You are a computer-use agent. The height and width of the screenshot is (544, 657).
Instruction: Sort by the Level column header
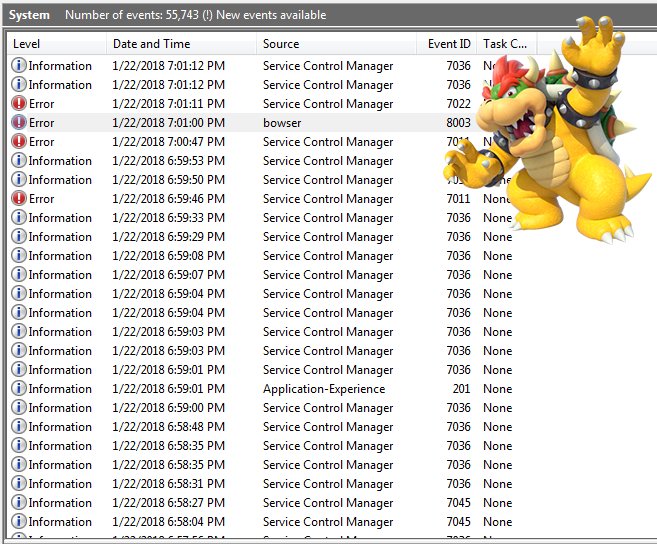click(x=57, y=44)
